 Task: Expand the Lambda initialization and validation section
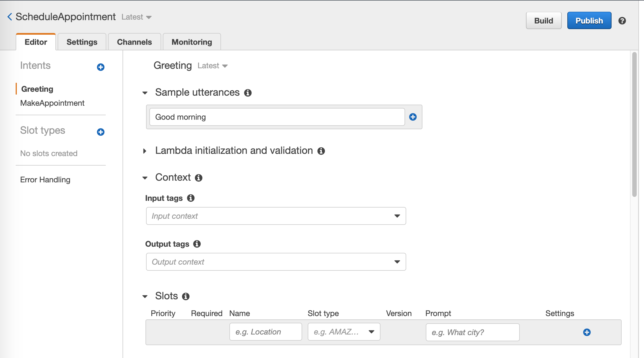coord(145,151)
